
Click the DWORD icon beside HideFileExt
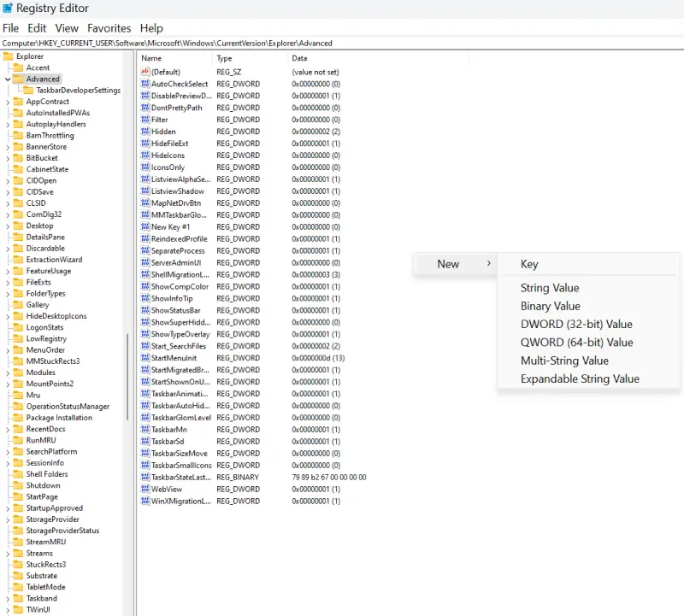coord(144,144)
